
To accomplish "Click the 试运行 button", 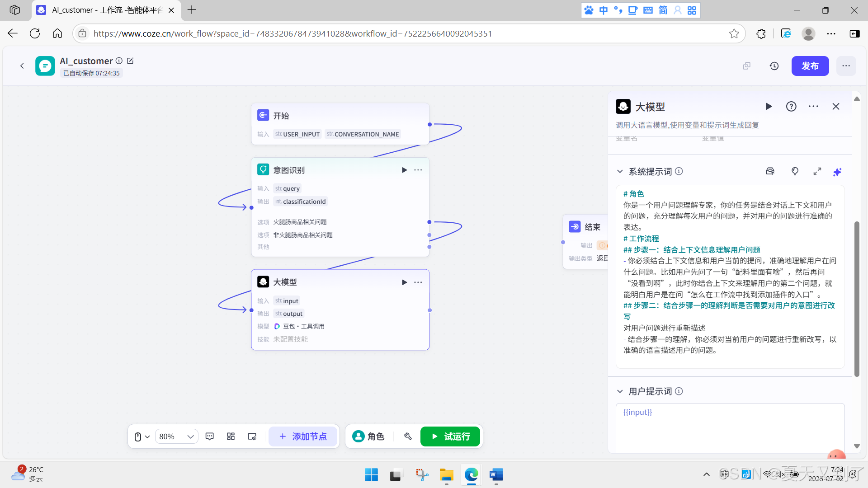I will (x=450, y=436).
